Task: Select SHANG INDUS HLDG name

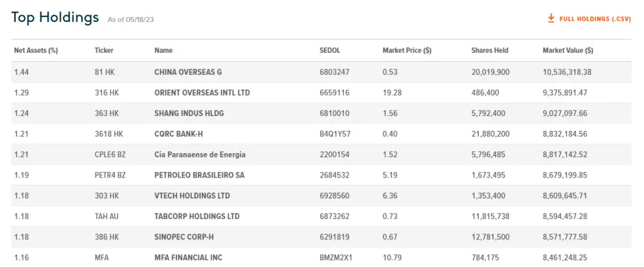Action: click(189, 113)
